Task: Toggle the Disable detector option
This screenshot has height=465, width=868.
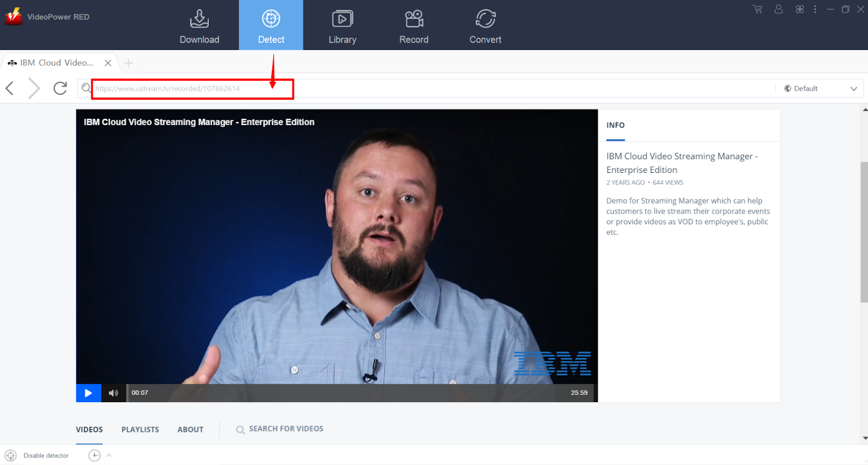Action: 46,456
